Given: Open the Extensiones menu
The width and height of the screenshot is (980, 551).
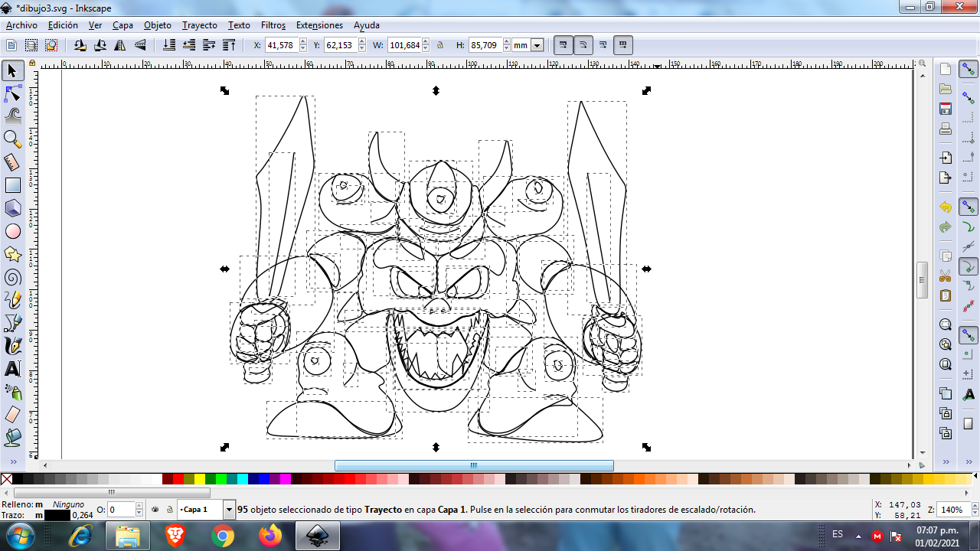Looking at the screenshot, I should 319,25.
